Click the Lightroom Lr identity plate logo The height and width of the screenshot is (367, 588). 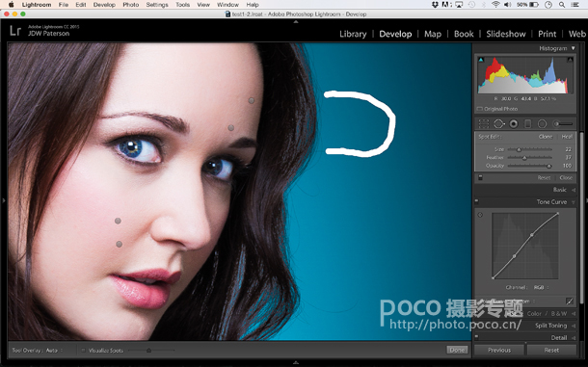point(15,31)
